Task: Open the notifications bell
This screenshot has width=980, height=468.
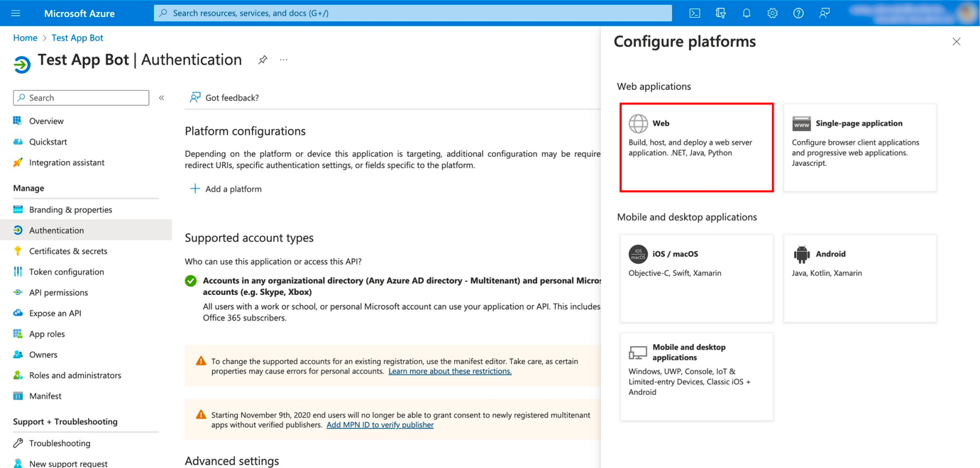Action: click(x=747, y=13)
